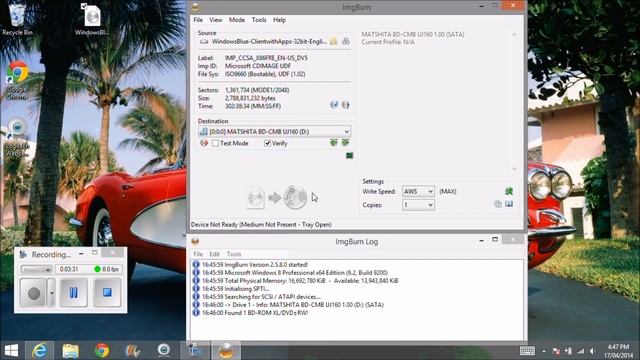Open the Logitech Webcam desktop shortcut
Image resolution: width=640 pixels, height=360 pixels.
17,137
